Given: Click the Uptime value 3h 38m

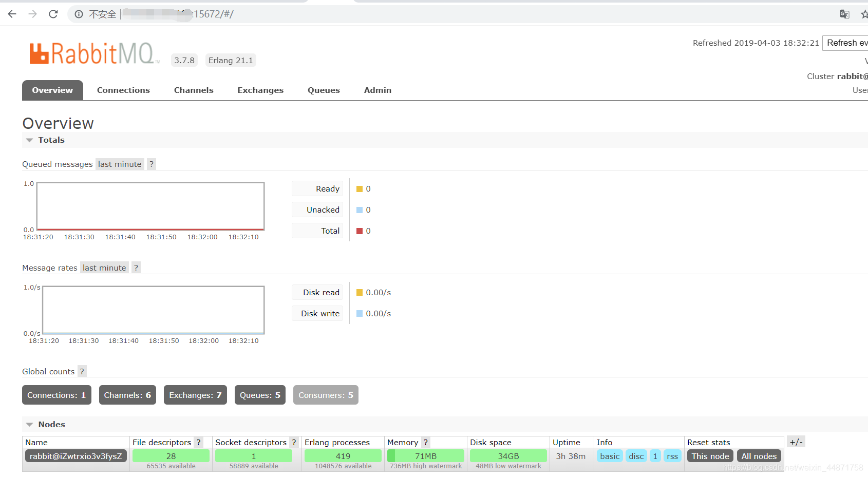Looking at the screenshot, I should [571, 456].
